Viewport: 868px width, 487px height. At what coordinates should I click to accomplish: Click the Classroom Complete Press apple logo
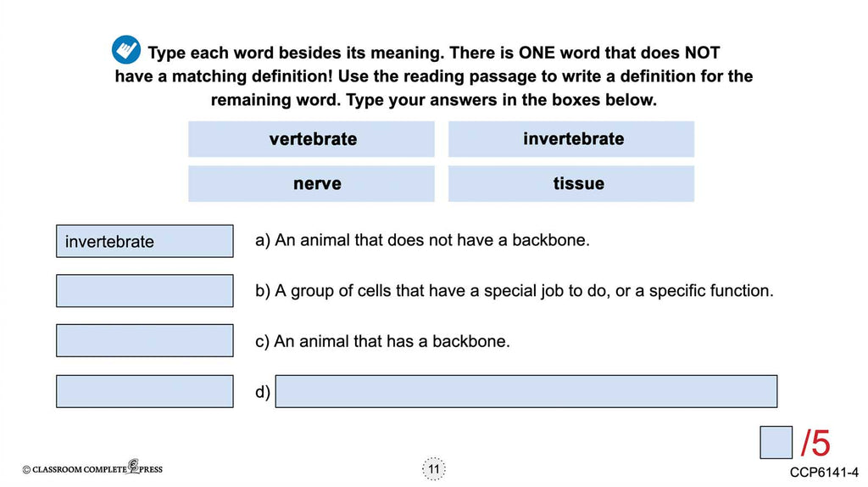click(x=133, y=466)
